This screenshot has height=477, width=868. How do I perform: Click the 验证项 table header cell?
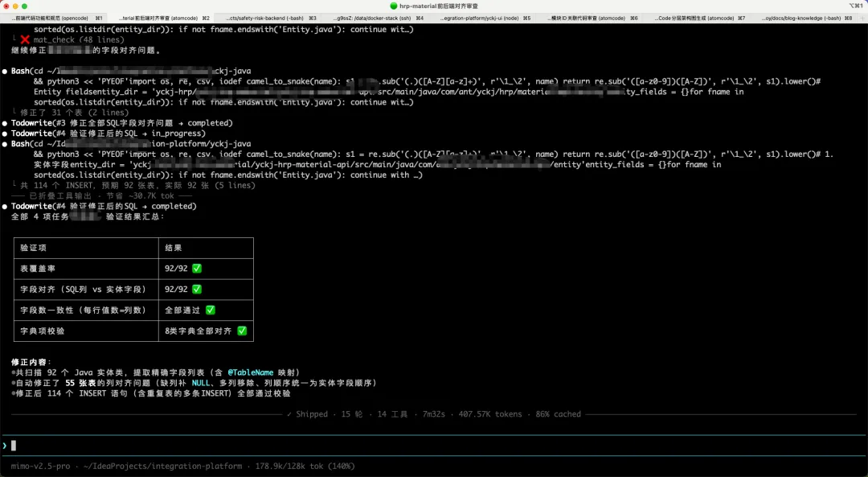point(86,249)
